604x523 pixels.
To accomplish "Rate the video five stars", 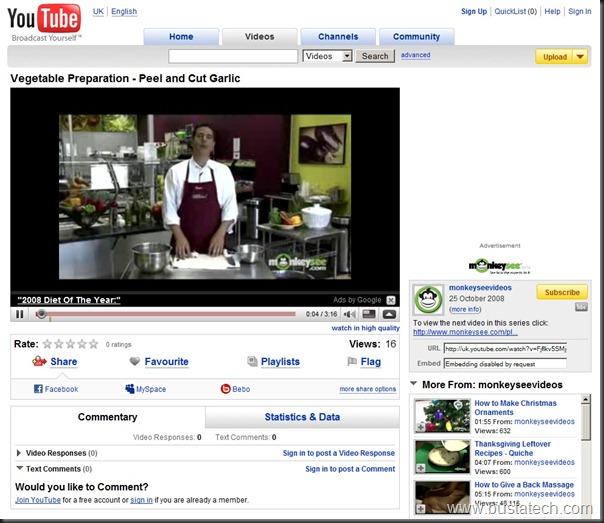I will pos(94,344).
